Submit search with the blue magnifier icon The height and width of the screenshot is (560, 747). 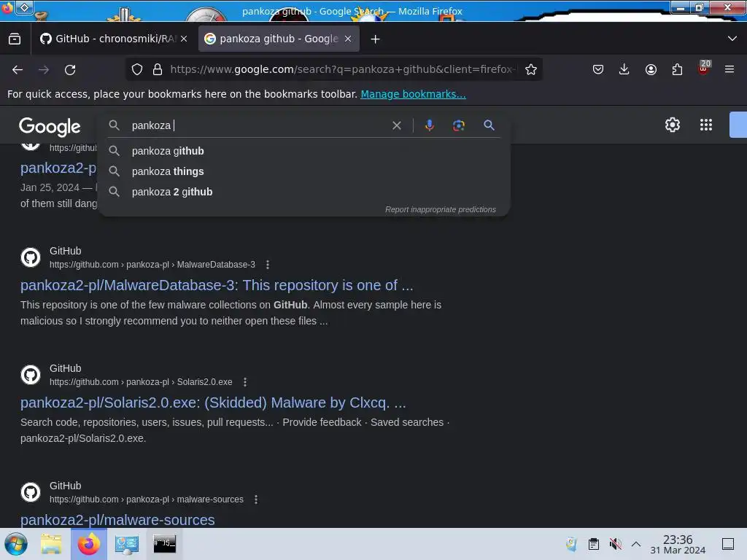(489, 125)
